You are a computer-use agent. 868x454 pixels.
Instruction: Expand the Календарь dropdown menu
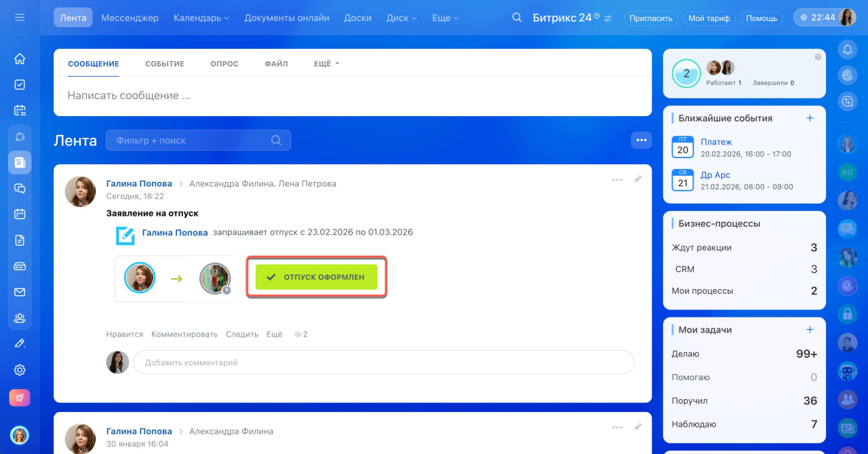201,18
